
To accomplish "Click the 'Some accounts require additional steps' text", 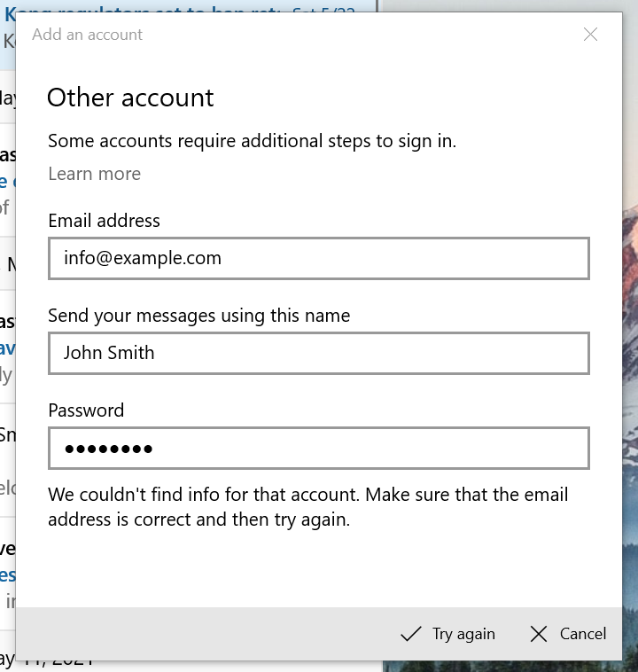I will coord(252,142).
